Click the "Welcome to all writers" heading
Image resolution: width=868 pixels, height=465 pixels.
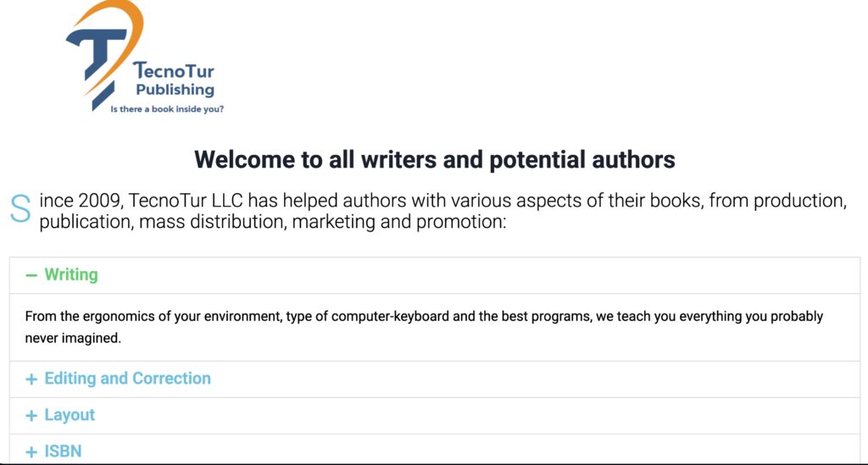click(x=434, y=159)
